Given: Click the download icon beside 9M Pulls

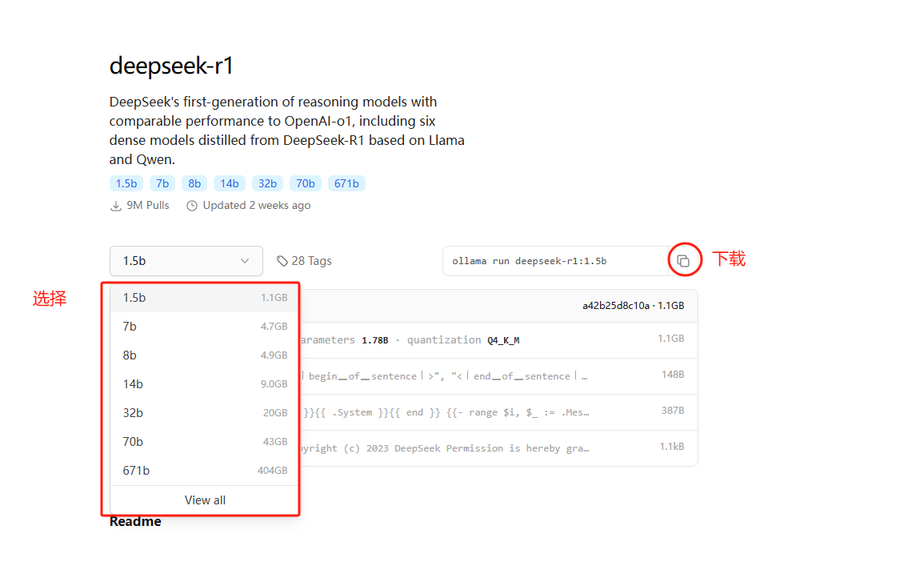Looking at the screenshot, I should click(x=115, y=206).
